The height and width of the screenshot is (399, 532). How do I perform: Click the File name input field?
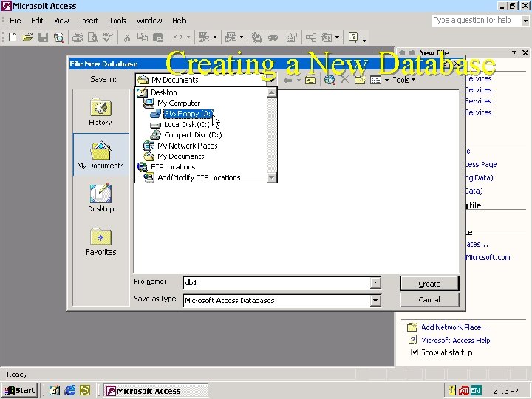[276, 282]
